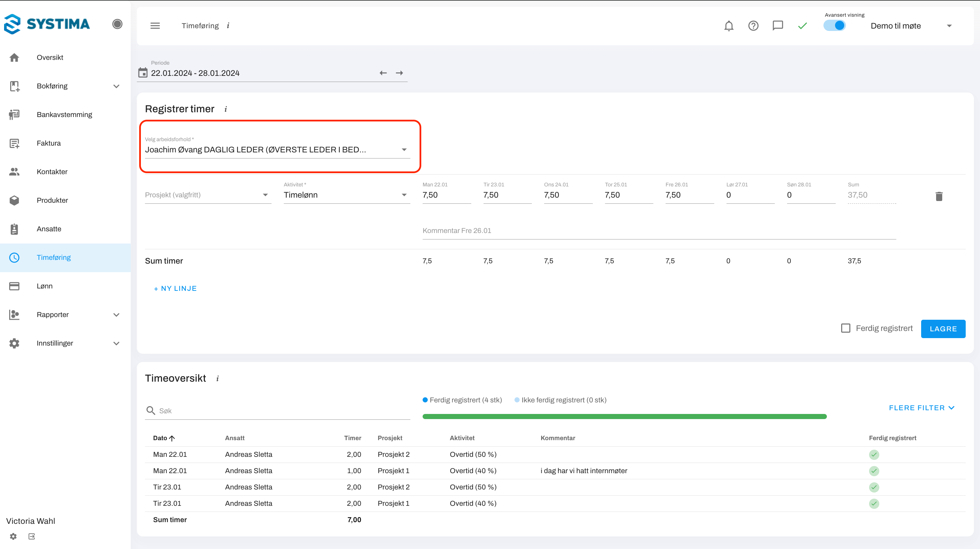This screenshot has height=549, width=980.
Task: Toggle the sidebar pin radio icon
Action: (117, 24)
